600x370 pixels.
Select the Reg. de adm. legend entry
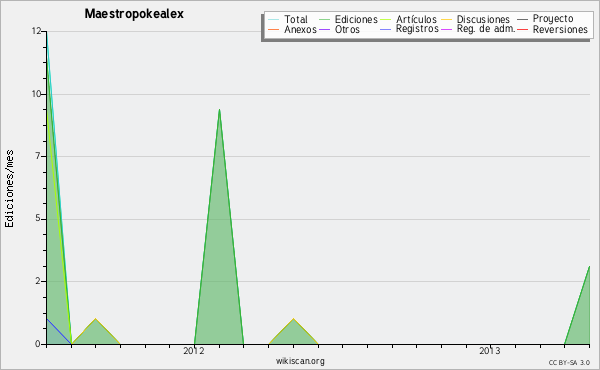pyautogui.click(x=486, y=29)
